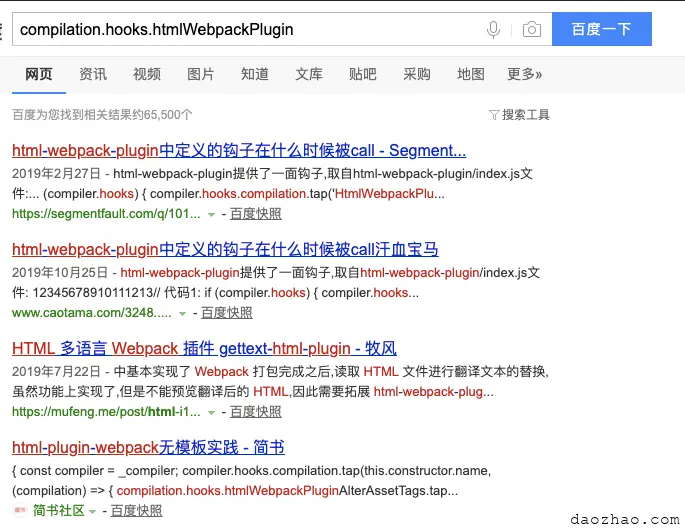The image size is (685, 529).
Task: Expand the 更多» menu
Action: tap(524, 74)
